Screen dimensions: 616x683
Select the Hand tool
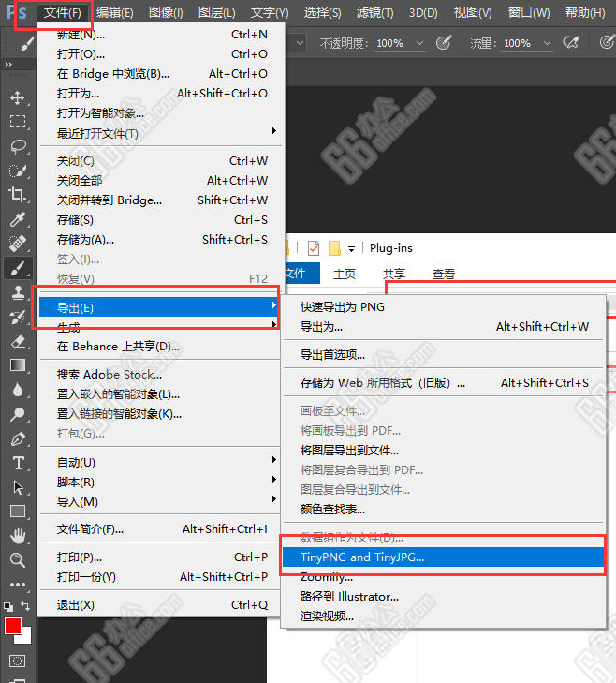(18, 536)
